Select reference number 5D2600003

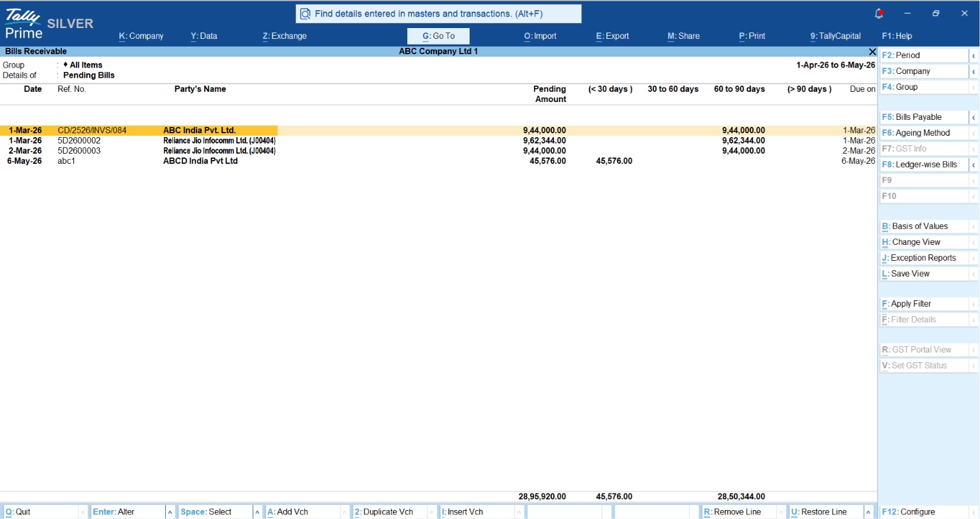click(x=79, y=150)
